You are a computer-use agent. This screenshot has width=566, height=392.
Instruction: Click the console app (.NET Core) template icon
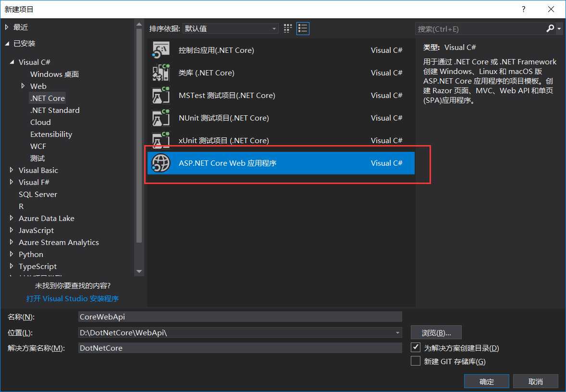coord(161,50)
